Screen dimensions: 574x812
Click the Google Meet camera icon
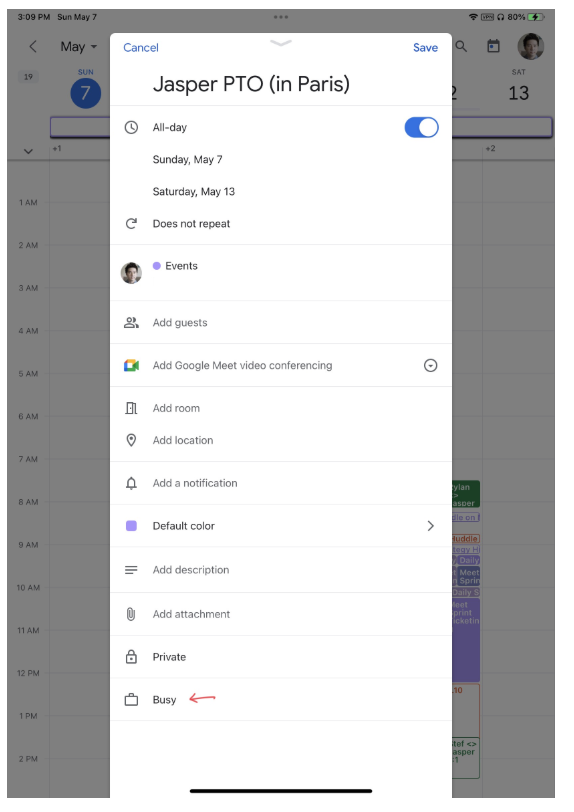tap(131, 366)
